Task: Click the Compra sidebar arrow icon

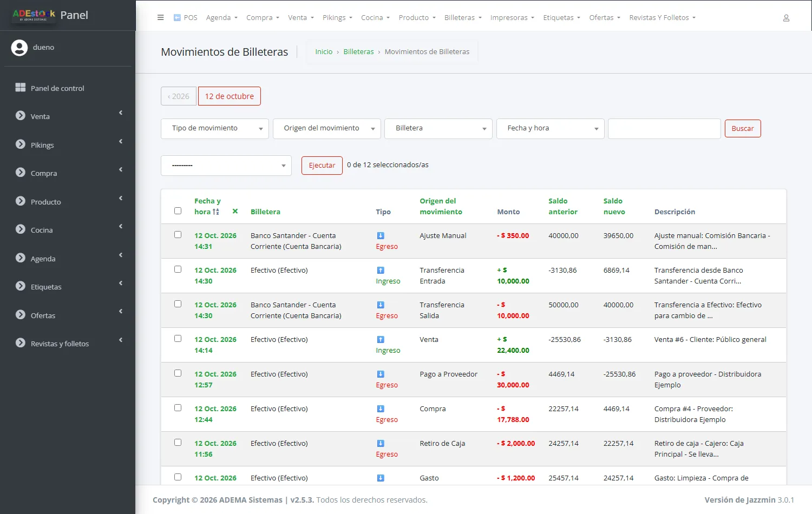Action: point(21,173)
